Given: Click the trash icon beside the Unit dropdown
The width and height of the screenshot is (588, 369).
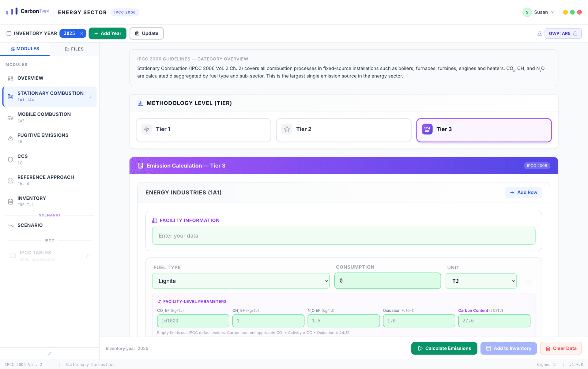Looking at the screenshot, I should point(528,282).
